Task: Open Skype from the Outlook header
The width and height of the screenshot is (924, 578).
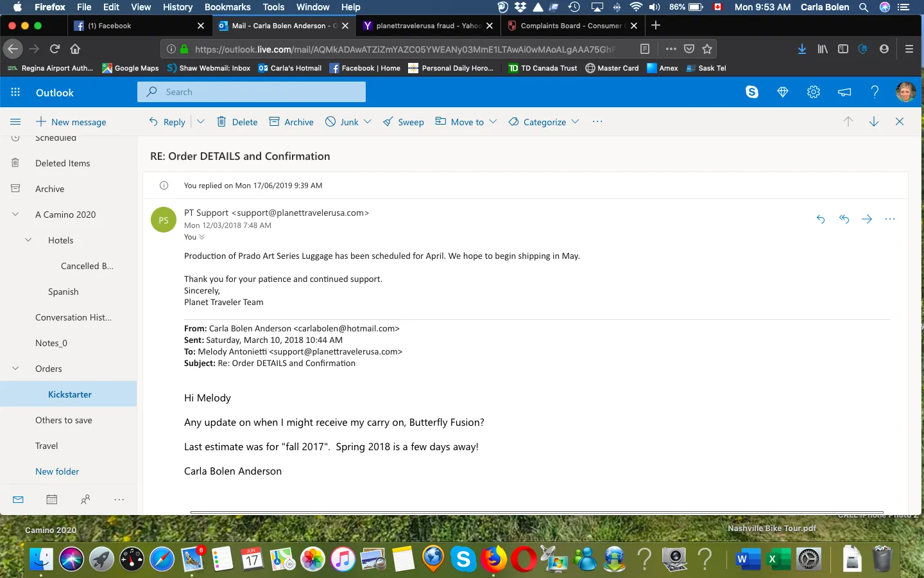Action: pyautogui.click(x=751, y=92)
